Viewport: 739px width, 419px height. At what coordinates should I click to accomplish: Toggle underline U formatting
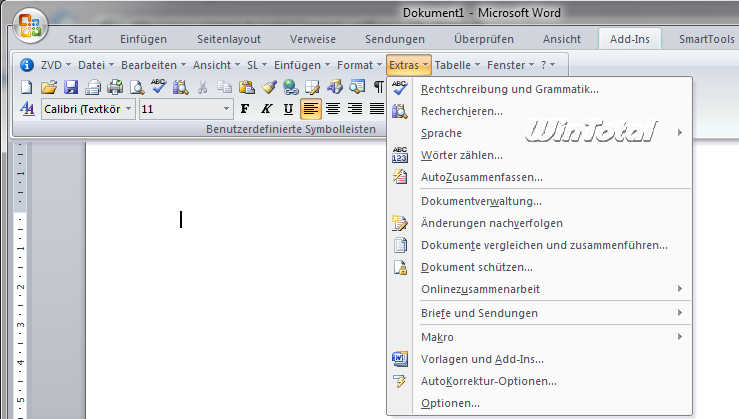[x=288, y=109]
